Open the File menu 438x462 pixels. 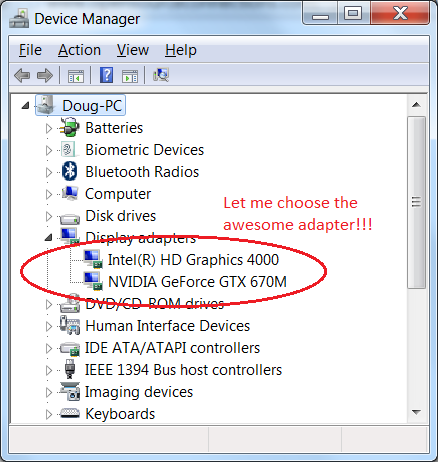point(30,50)
